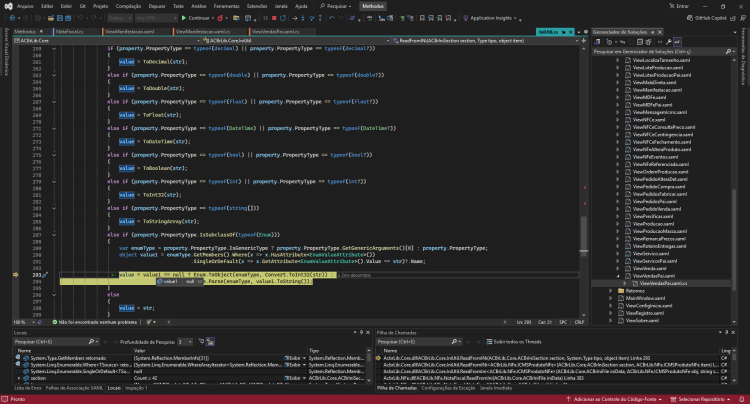Open the Any CPU platform dropdown
This screenshot has width=750, height=404.
[x=156, y=18]
